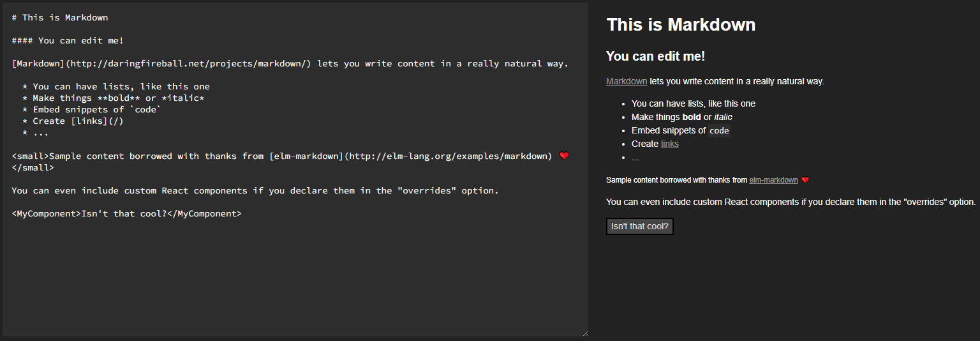Open the elm-markdown link in preview

coord(773,180)
